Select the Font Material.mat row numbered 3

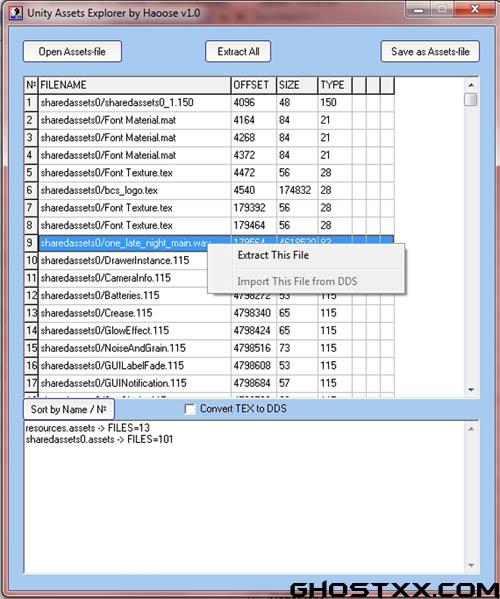tap(209, 138)
